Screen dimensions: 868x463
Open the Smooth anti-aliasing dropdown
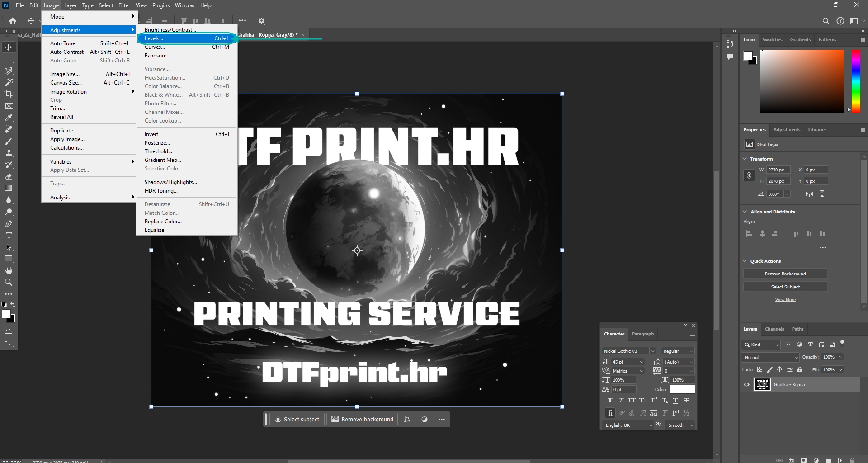[680, 425]
